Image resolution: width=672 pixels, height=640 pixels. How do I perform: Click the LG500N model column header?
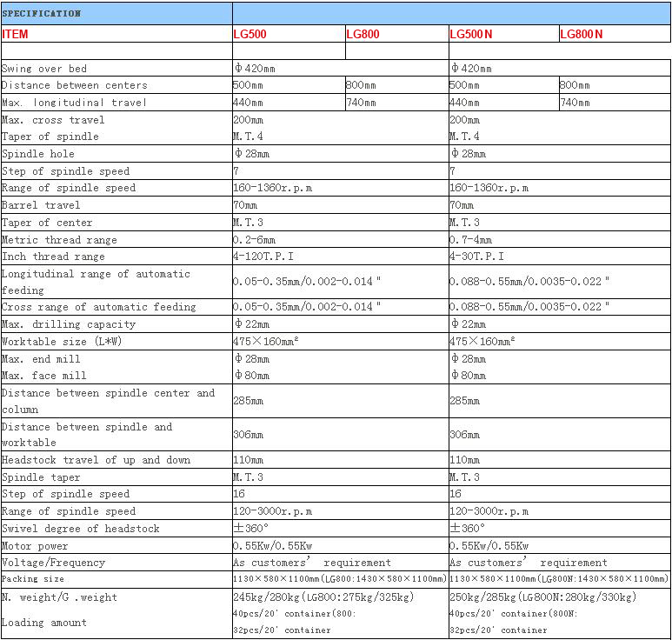(471, 34)
